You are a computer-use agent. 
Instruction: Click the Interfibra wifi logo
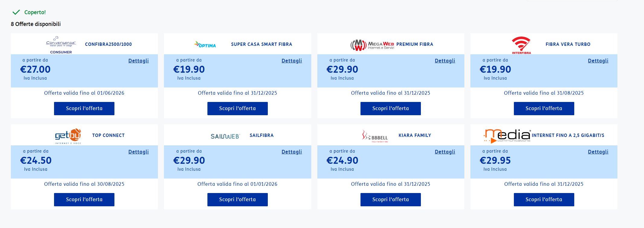coord(521,45)
